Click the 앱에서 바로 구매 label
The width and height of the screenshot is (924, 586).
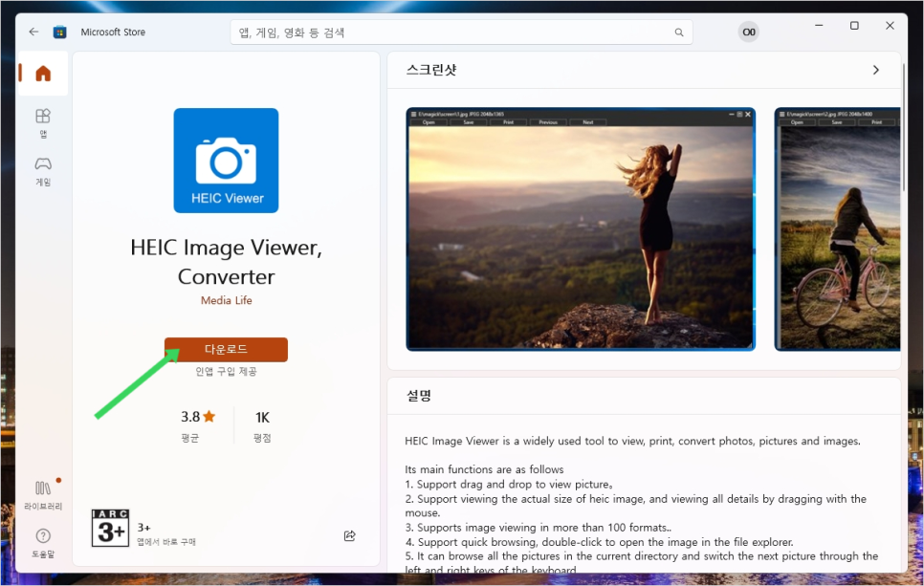(166, 542)
